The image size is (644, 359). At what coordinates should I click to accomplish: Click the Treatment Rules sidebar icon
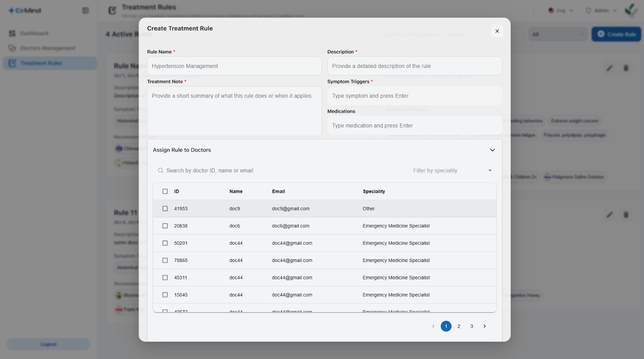coord(12,63)
